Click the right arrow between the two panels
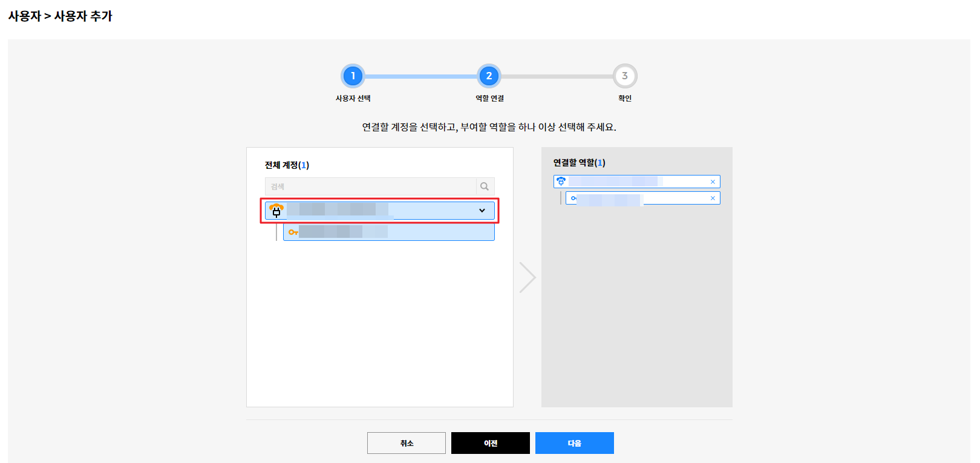980x463 pixels. pyautogui.click(x=527, y=277)
